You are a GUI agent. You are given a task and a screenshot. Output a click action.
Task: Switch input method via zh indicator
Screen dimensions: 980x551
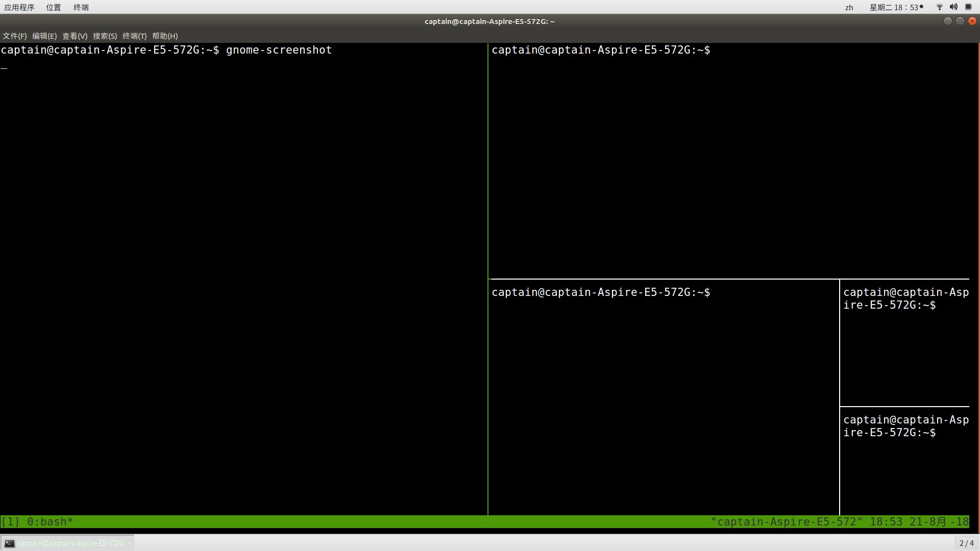coord(849,7)
